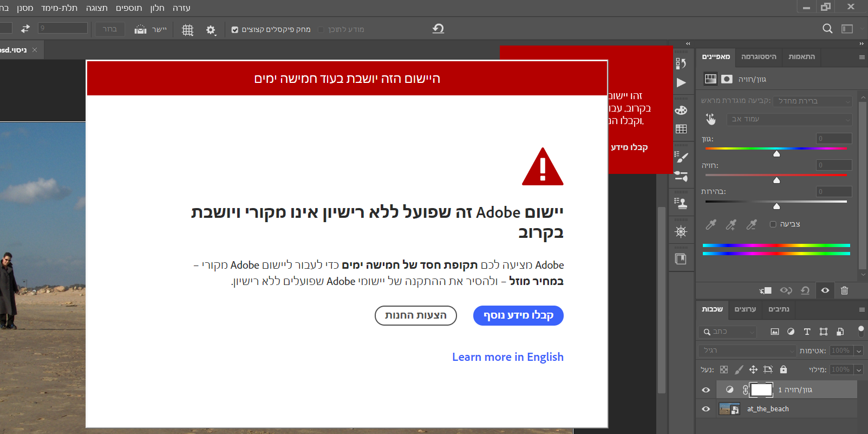Click lock artboard nesting icon

pos(768,370)
